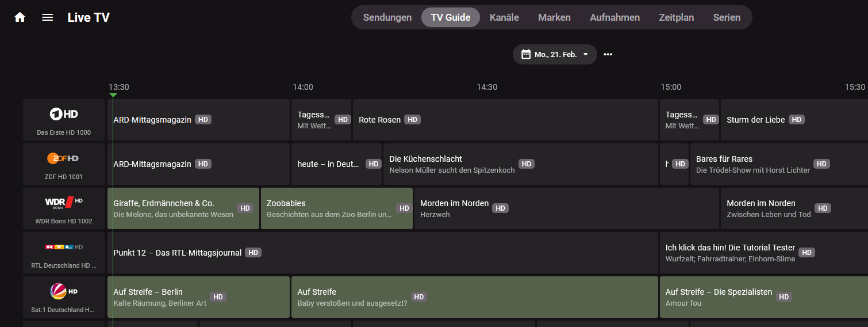Image resolution: width=868 pixels, height=327 pixels.
Task: Switch to the Zeitplan tab
Action: pyautogui.click(x=676, y=17)
